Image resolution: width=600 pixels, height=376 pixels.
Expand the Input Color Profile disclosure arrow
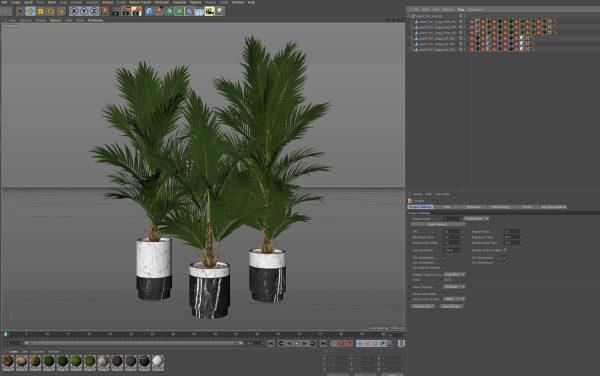tap(409, 299)
